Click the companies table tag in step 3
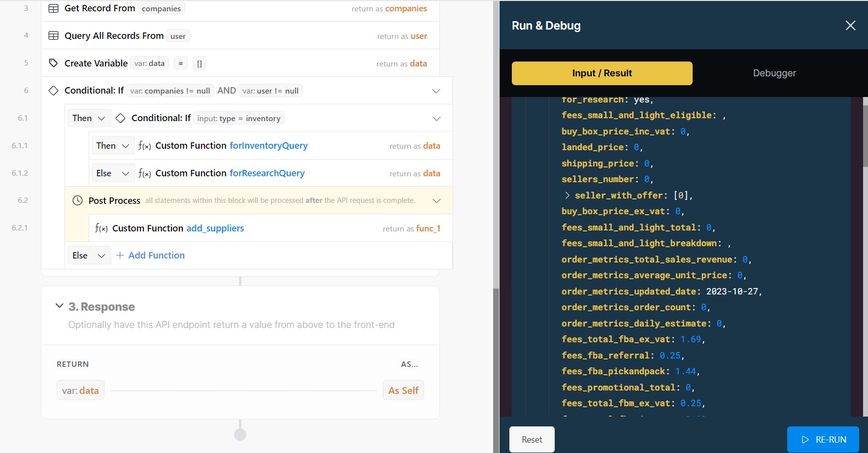The width and height of the screenshot is (868, 453). tap(161, 8)
